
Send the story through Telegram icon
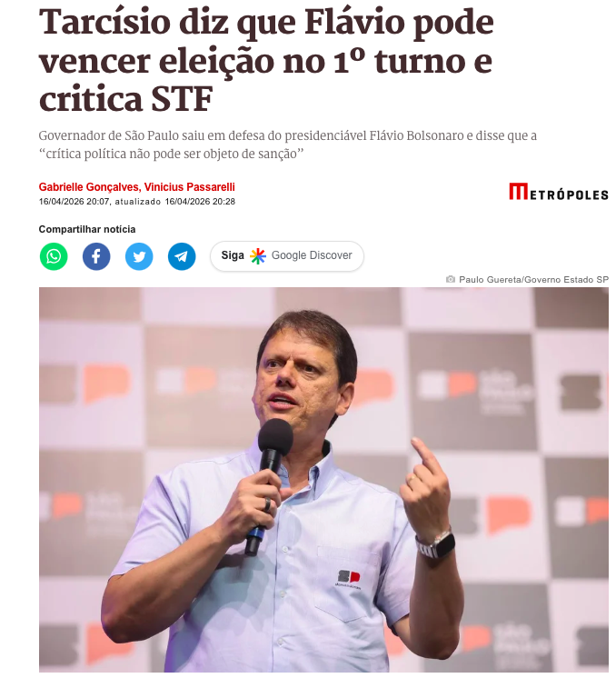[x=182, y=256]
